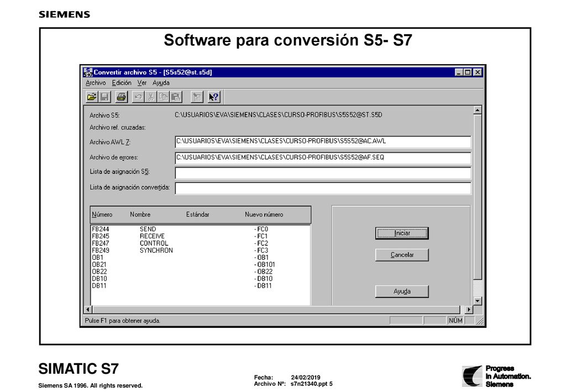Click the Save floppy disk icon
Image resolution: width=566 pixels, height=392 pixels.
pos(104,97)
